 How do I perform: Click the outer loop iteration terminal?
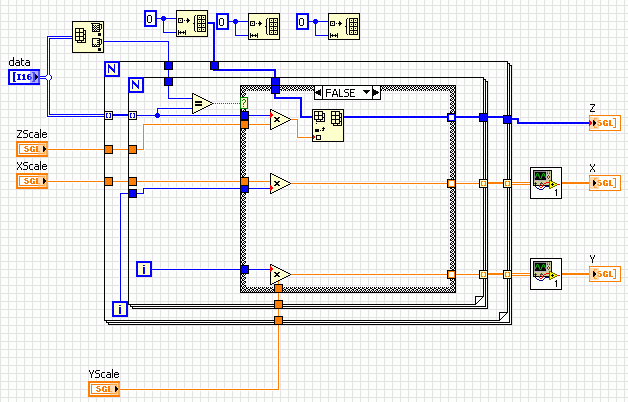120,309
